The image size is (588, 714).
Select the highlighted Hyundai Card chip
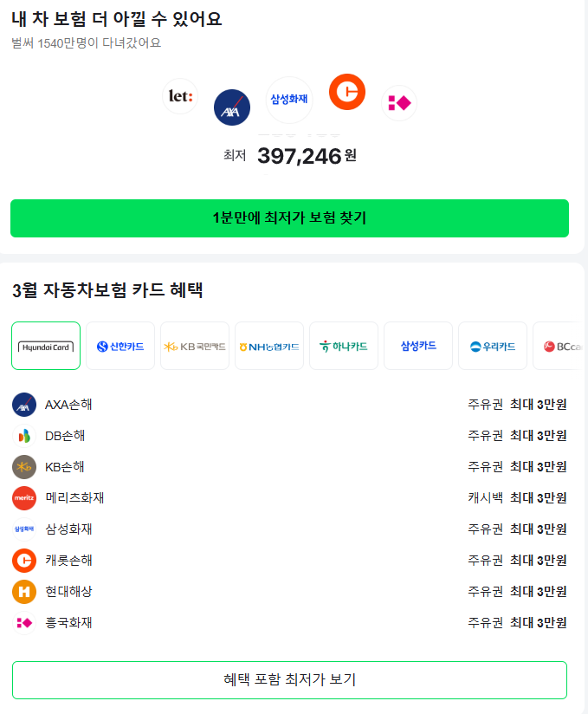[x=45, y=345]
